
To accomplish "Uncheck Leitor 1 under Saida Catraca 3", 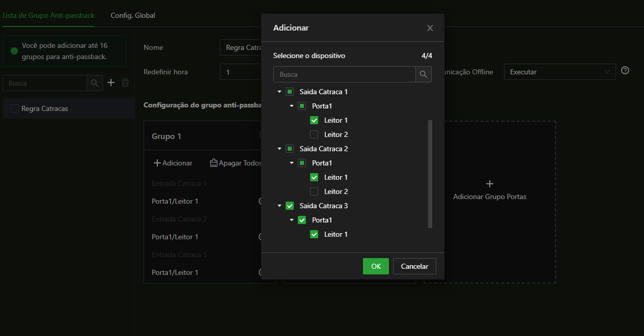I will pyautogui.click(x=314, y=234).
